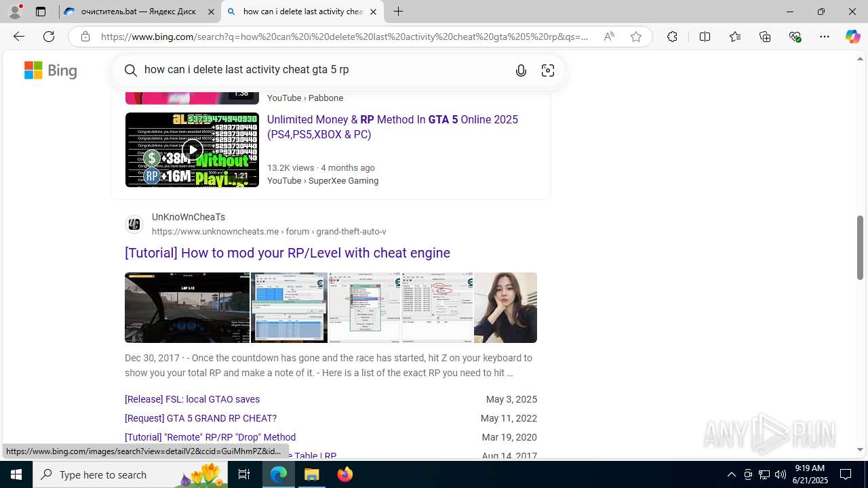Open a new tab with plus button
The width and height of the screenshot is (868, 488).
[x=399, y=12]
